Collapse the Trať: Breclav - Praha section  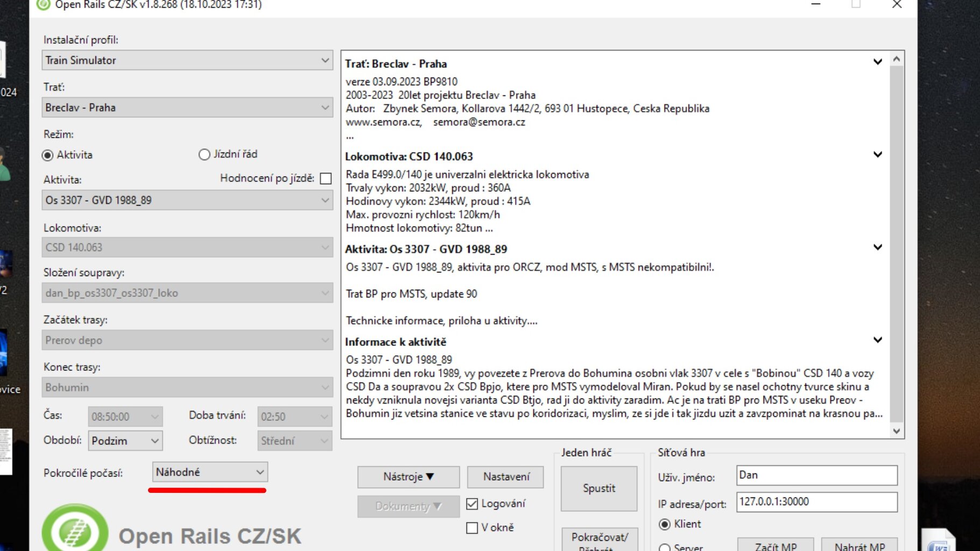(x=878, y=62)
